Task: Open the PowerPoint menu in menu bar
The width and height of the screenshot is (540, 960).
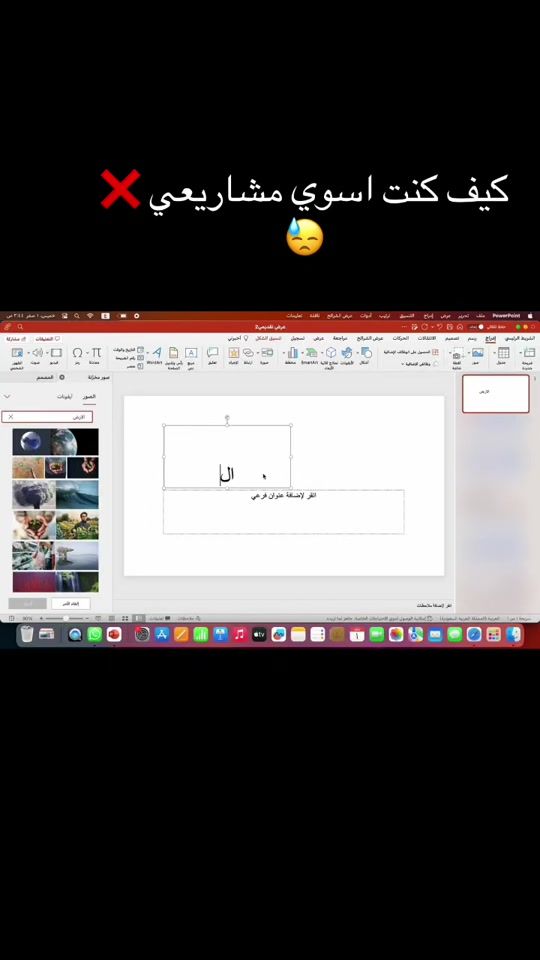Action: [506, 316]
